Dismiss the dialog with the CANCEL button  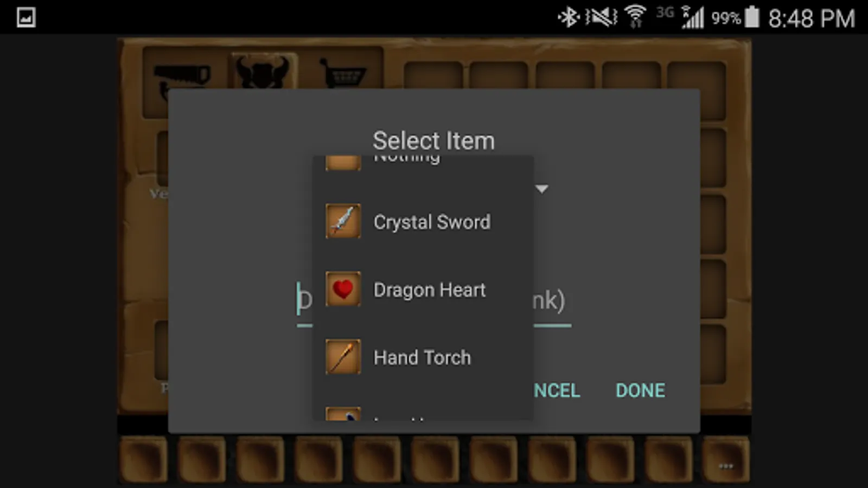(x=557, y=390)
